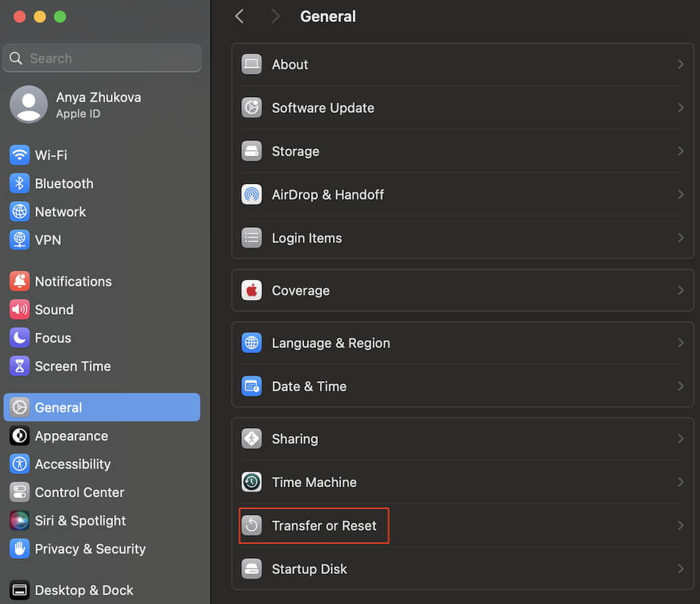700x604 pixels.
Task: Click the Siri & Spotlight label
Action: pyautogui.click(x=81, y=521)
